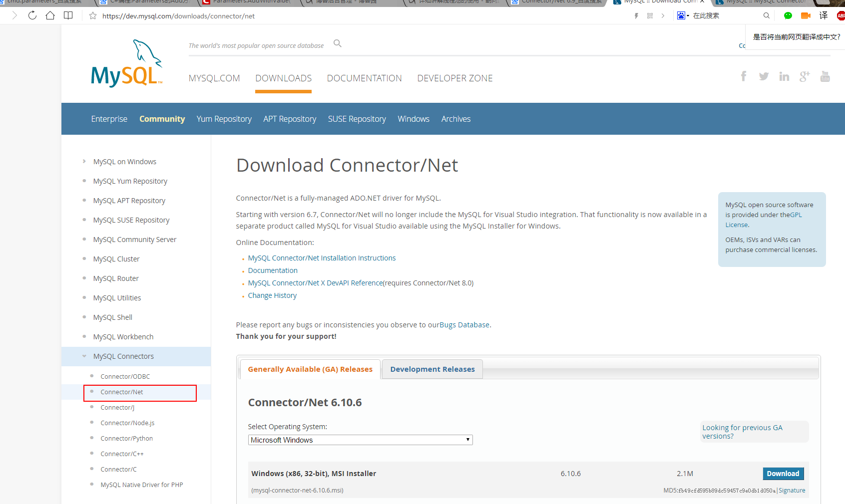The height and width of the screenshot is (504, 845).
Task: Open the Documentation link in Online Documentation
Action: click(273, 270)
